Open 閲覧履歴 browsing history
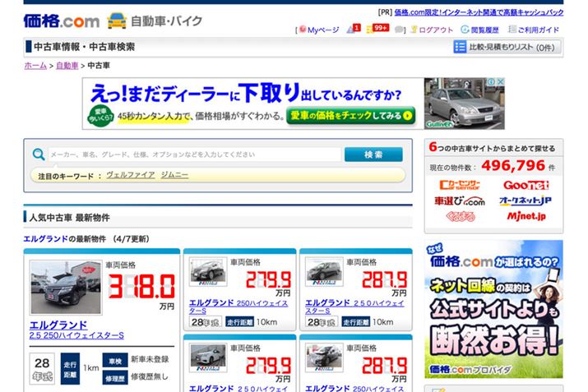Image resolution: width=588 pixels, height=392 pixels. (x=479, y=30)
